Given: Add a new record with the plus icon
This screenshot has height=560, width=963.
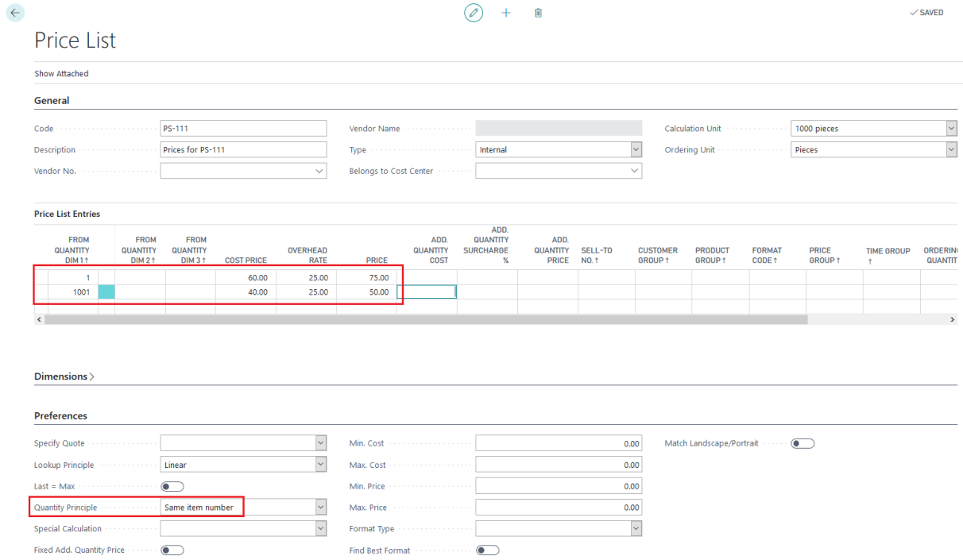Looking at the screenshot, I should click(x=506, y=13).
